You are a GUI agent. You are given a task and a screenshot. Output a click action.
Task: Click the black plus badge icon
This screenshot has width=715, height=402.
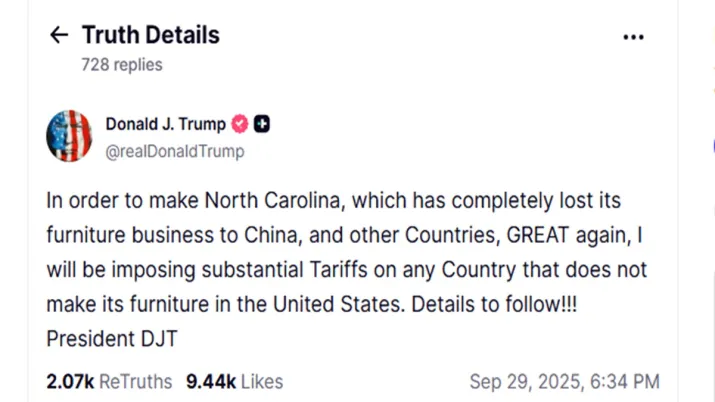tap(262, 125)
